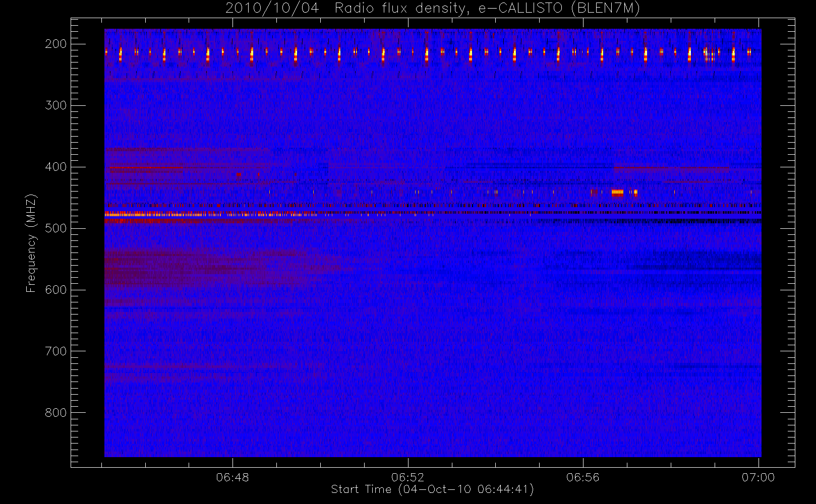Click the 200 frequency tick label
Viewport: 816px width, 504px height.
coord(55,44)
